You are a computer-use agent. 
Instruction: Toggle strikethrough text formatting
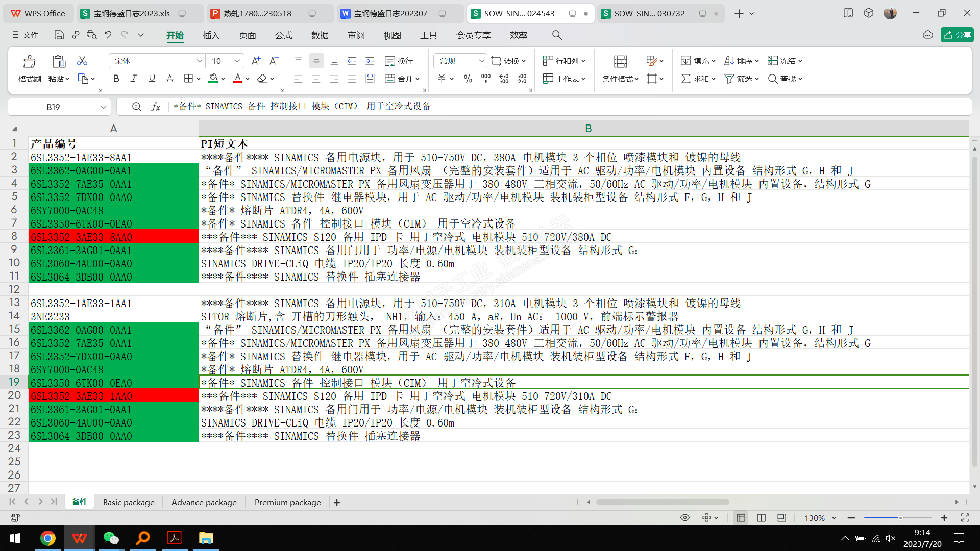(170, 79)
